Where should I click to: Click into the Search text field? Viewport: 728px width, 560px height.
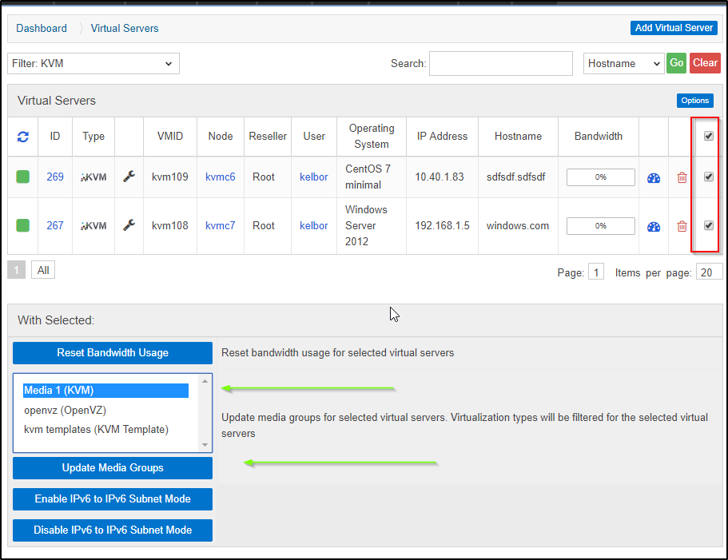click(500, 63)
